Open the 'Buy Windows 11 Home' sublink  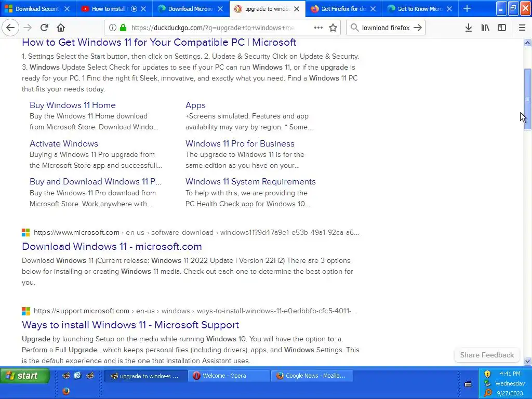pos(73,105)
